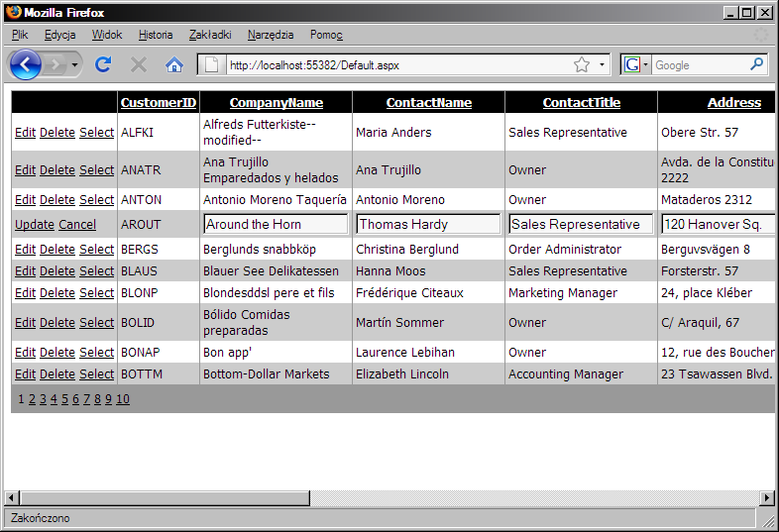Open the Edycja menu

pyautogui.click(x=60, y=35)
